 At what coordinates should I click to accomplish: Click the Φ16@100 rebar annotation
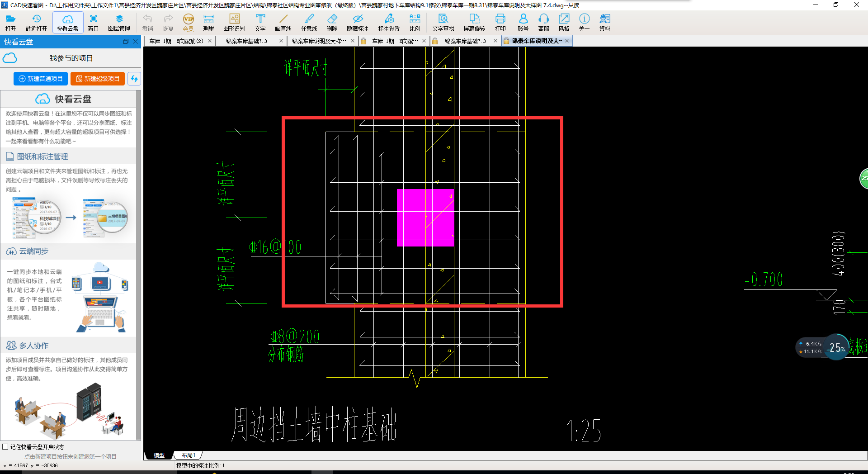coord(275,247)
